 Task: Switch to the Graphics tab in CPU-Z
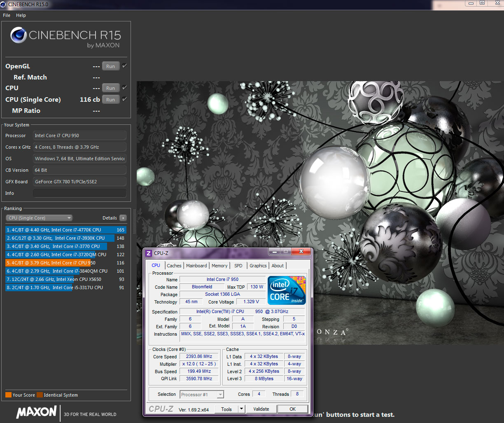pyautogui.click(x=258, y=266)
